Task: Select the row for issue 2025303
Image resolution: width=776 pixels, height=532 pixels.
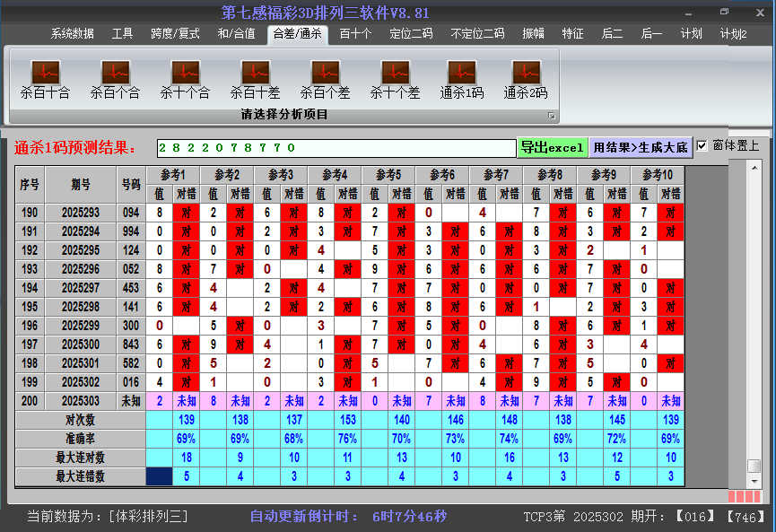Action: coord(81,401)
